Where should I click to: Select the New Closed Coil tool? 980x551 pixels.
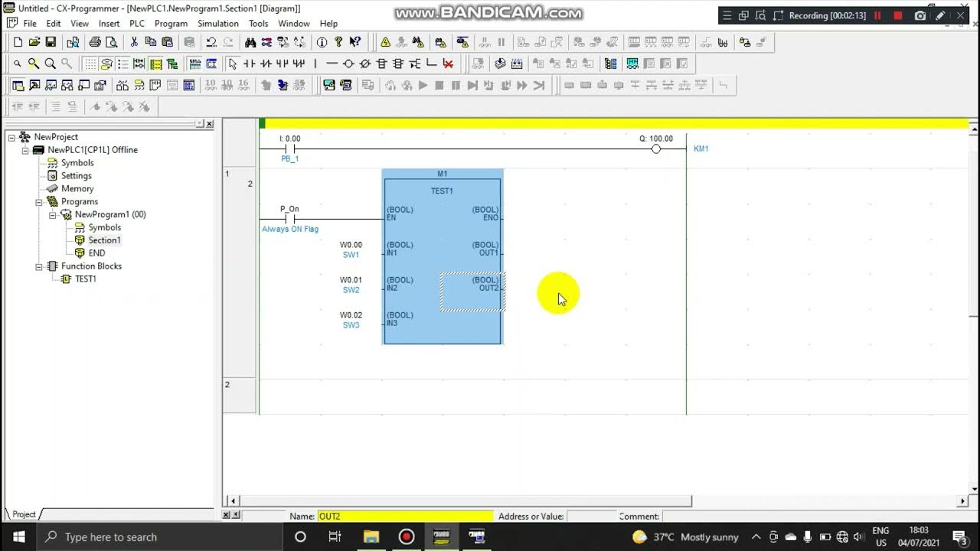(365, 64)
